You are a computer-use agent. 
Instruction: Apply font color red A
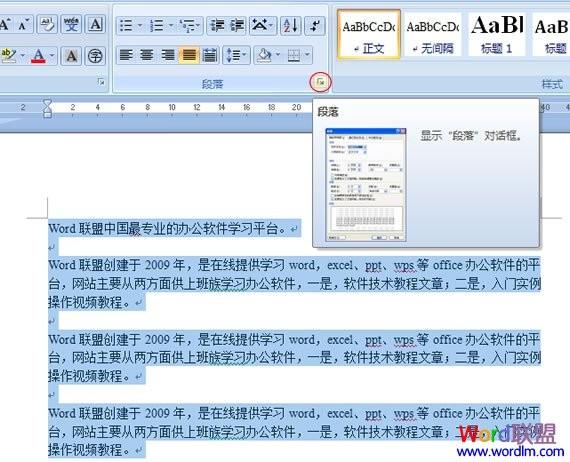[x=39, y=56]
